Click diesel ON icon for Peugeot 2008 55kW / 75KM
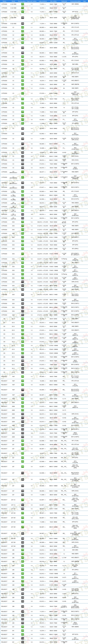The width and height of the screenshot is (88, 644). 23,433
